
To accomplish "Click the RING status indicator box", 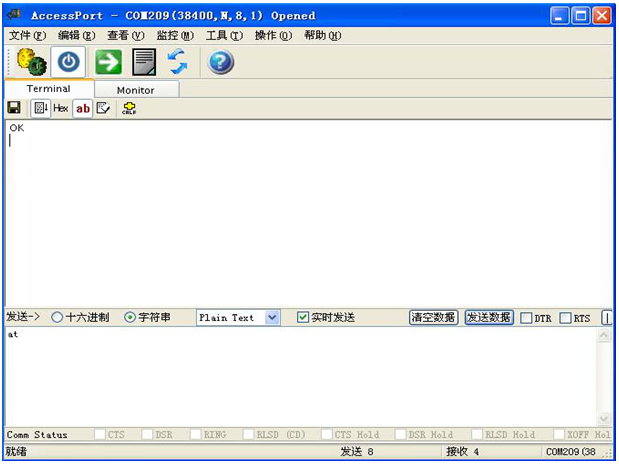I will click(195, 434).
